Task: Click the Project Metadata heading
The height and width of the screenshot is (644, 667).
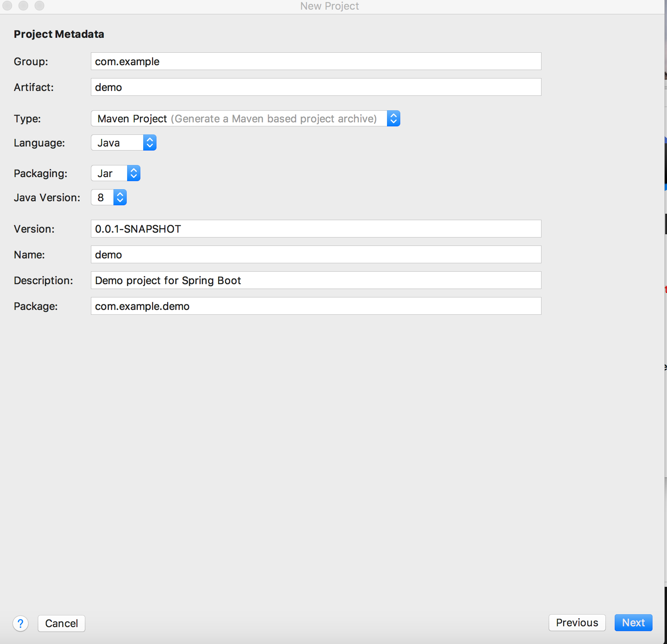Action: coord(59,34)
